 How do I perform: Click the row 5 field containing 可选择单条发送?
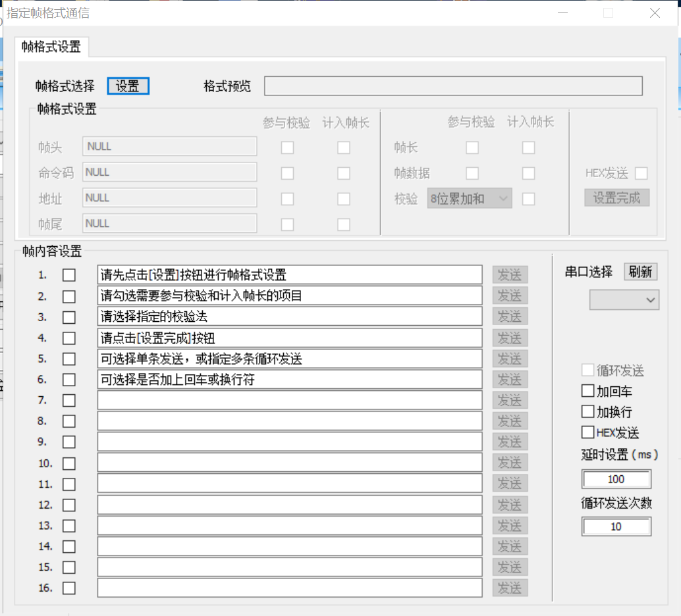290,359
